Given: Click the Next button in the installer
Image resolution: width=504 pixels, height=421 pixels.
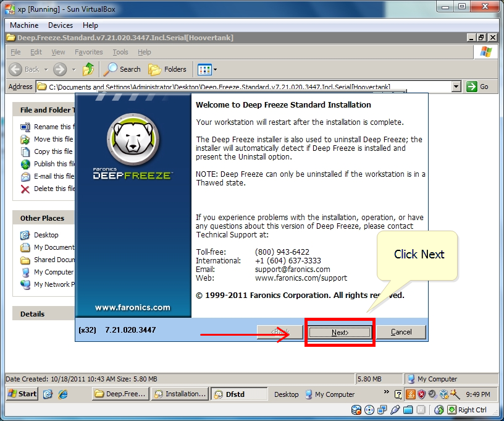Looking at the screenshot, I should 340,332.
